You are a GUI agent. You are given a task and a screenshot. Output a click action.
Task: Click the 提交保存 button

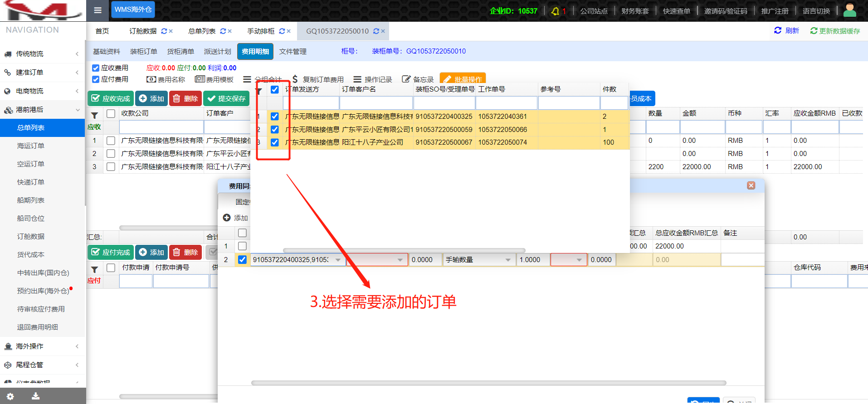click(x=226, y=98)
